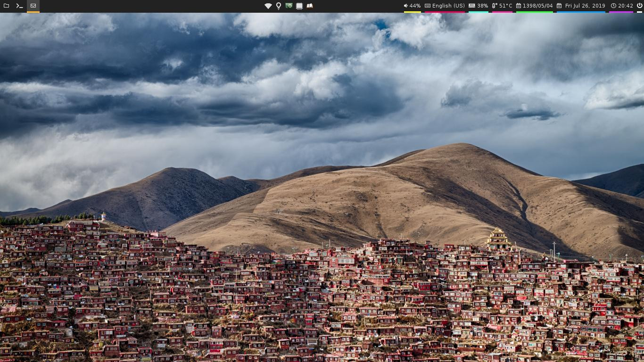Launch the terminal from the panel

[19, 6]
